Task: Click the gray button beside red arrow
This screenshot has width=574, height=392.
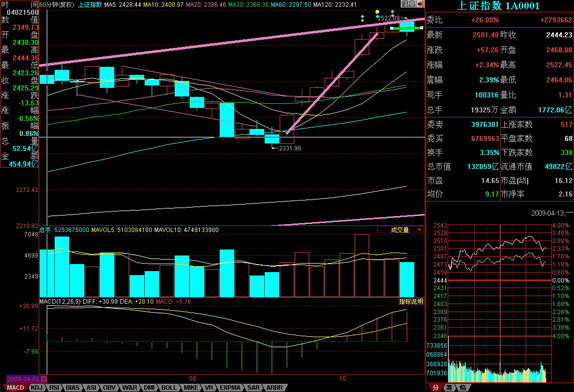Action: [x=408, y=4]
